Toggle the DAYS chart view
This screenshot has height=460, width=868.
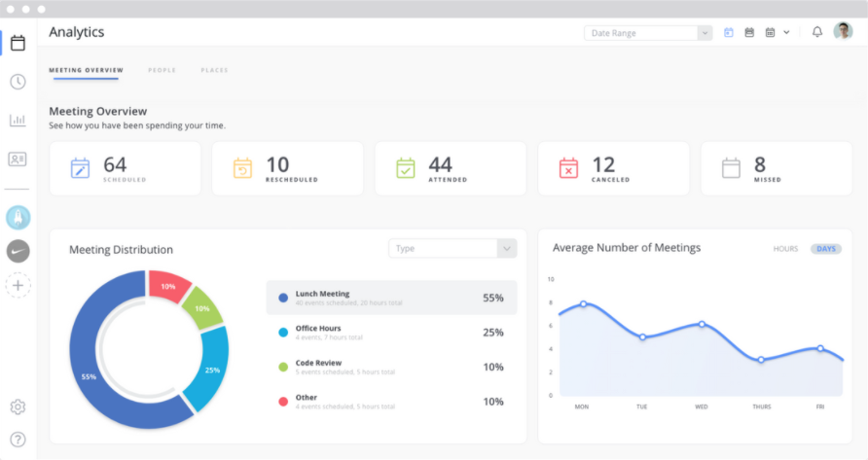point(826,249)
